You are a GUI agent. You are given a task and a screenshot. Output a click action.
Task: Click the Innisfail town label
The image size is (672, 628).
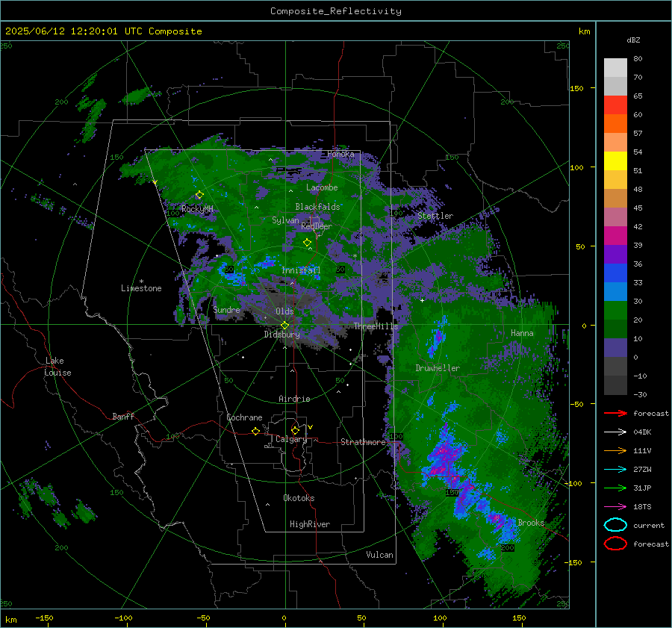[x=301, y=270]
